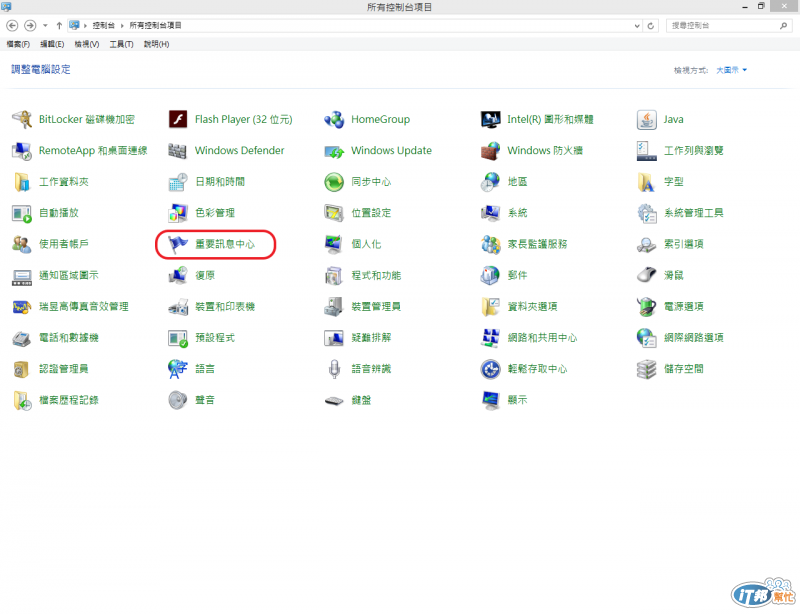Open the 地區 globe icon

coord(491,182)
